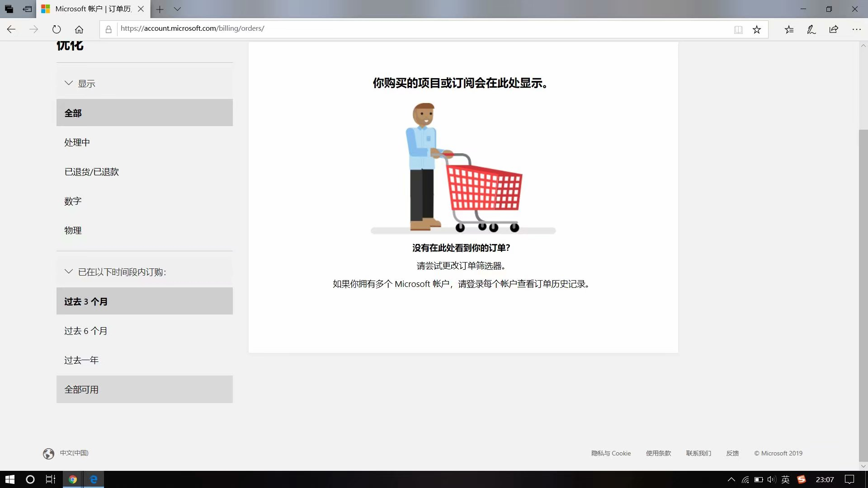Choose the 过去 6 个月 time range
This screenshot has width=868, height=488.
(85, 331)
